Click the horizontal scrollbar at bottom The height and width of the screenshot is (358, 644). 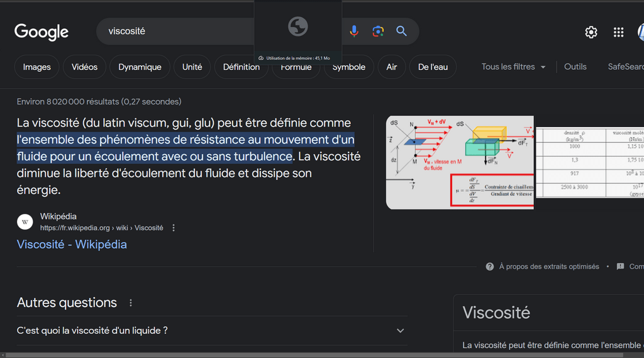point(314,355)
